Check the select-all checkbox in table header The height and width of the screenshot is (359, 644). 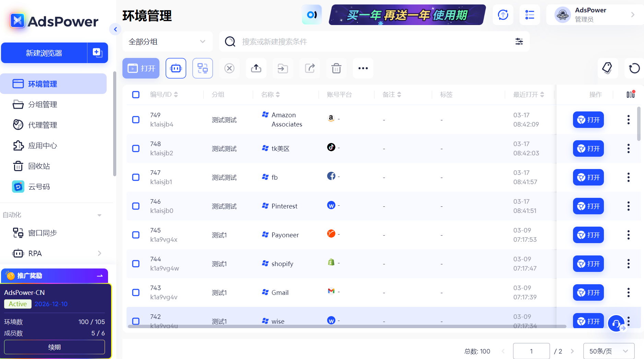[x=135, y=94]
